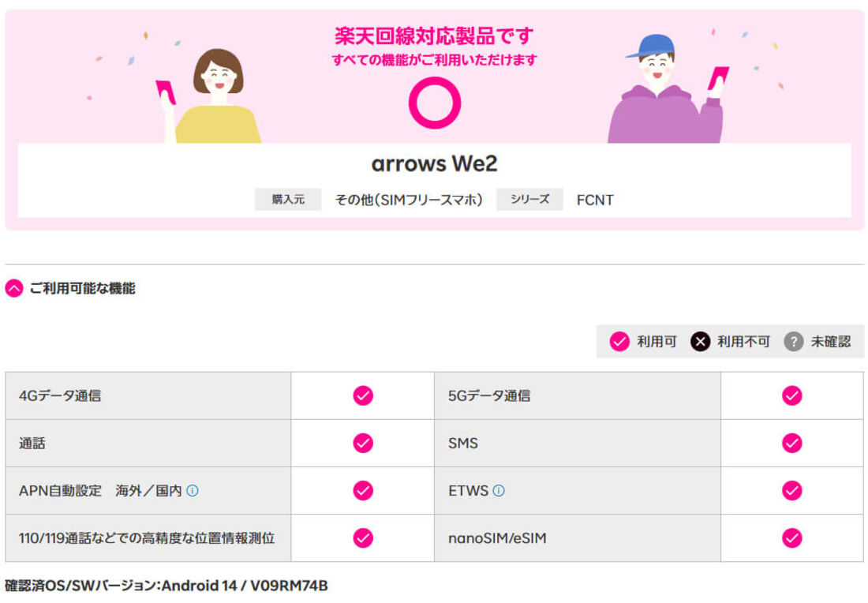Click the 利用可 legend pink check icon
The image size is (868, 603).
619,342
